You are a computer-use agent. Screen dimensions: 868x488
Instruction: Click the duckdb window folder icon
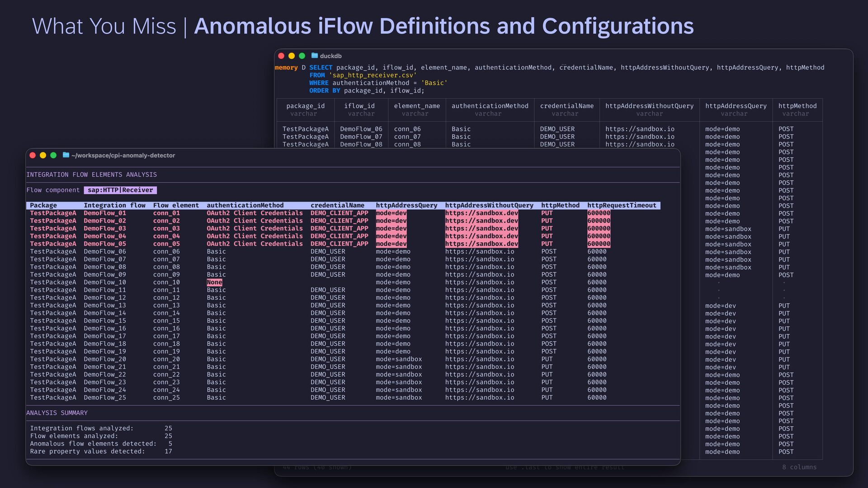pyautogui.click(x=315, y=56)
